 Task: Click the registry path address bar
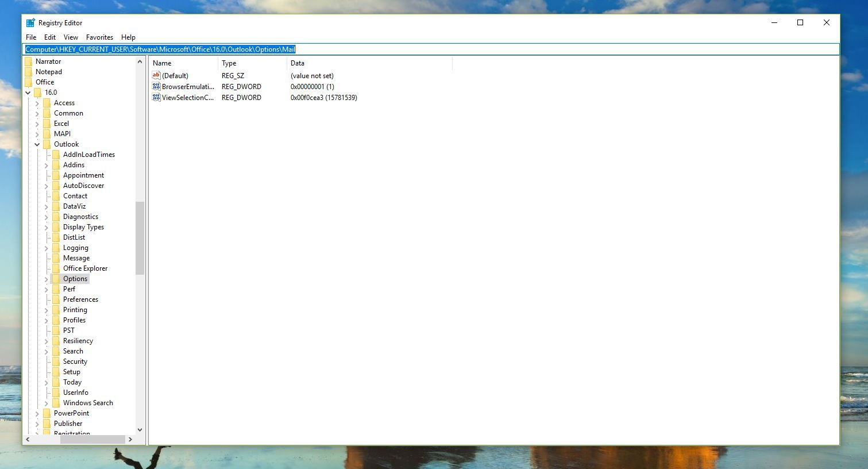pyautogui.click(x=431, y=49)
